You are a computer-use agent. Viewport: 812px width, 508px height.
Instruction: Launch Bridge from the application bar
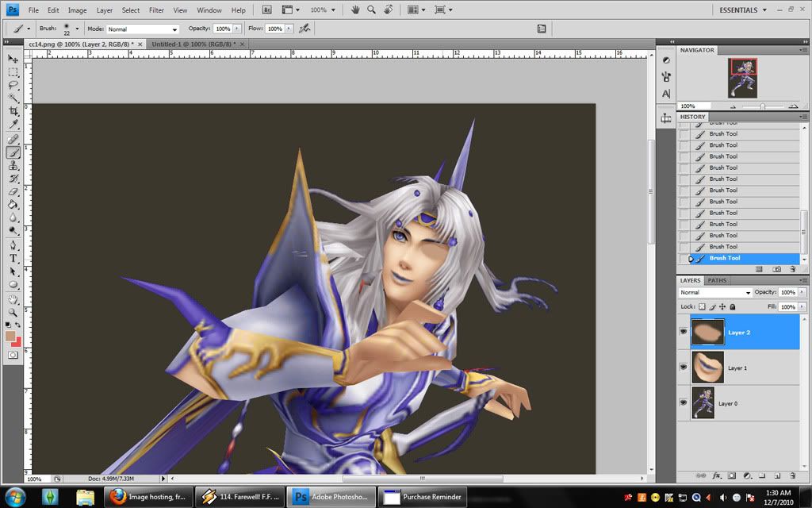click(267, 10)
